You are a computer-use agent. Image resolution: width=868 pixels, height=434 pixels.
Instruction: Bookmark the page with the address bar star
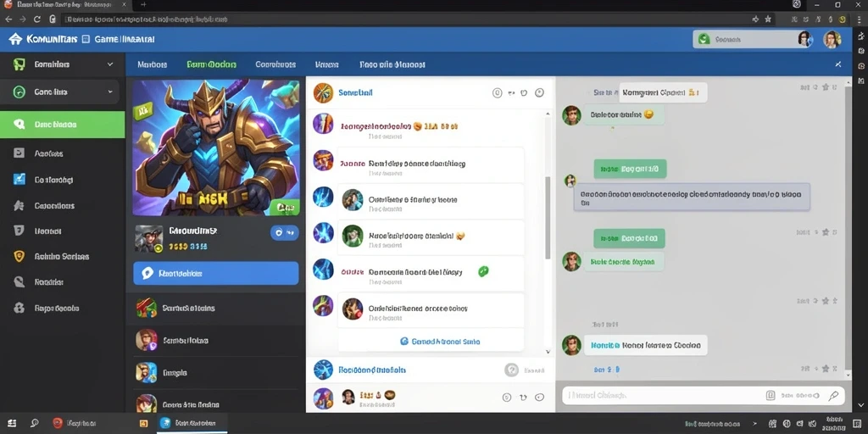click(x=768, y=19)
